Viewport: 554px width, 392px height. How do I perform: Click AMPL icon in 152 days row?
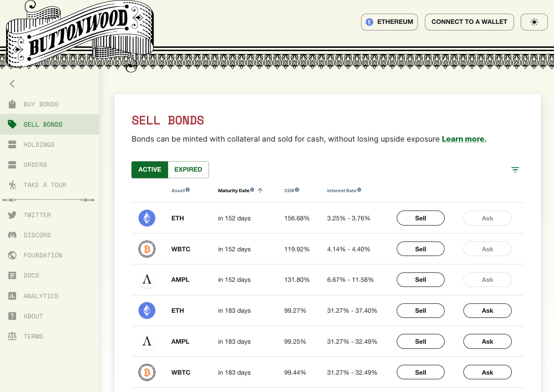coord(147,279)
